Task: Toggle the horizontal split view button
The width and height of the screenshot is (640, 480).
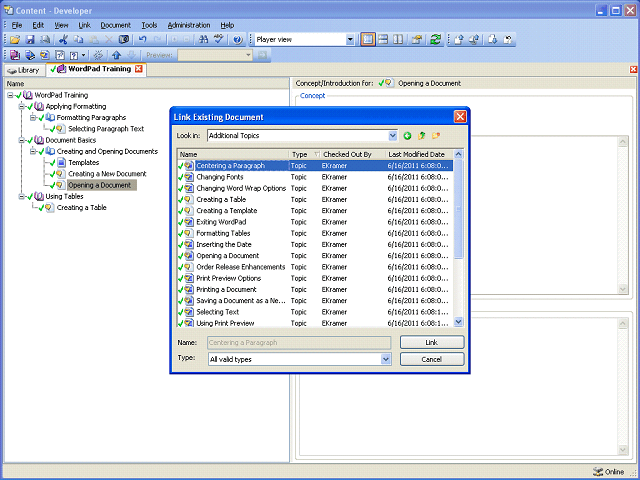Action: 383,40
